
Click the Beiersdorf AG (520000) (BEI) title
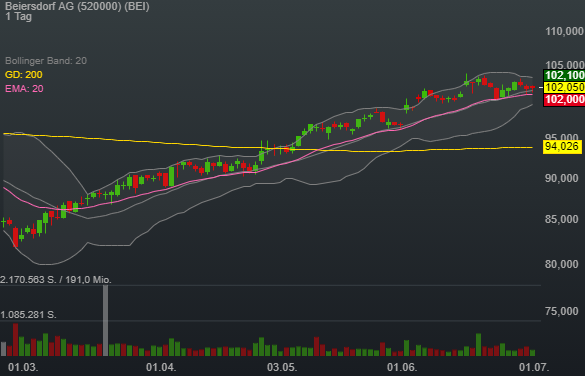tap(77, 6)
